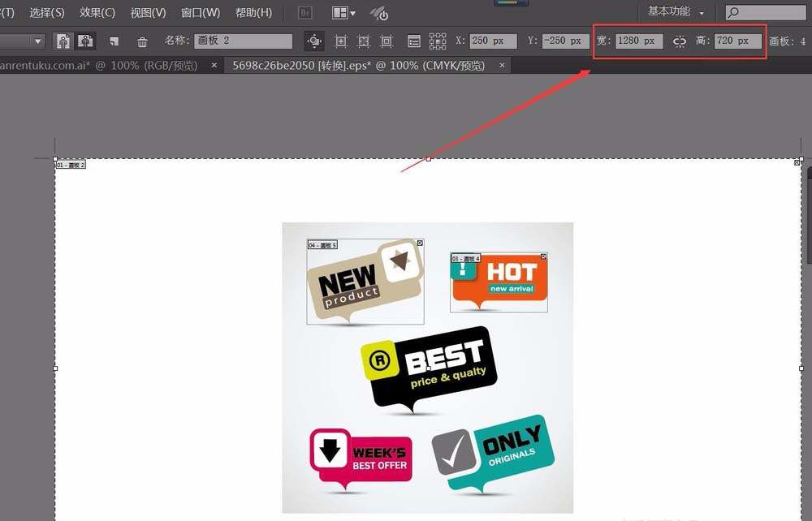Show video safe areas icon
Viewport: 812px width, 521px height.
387,41
